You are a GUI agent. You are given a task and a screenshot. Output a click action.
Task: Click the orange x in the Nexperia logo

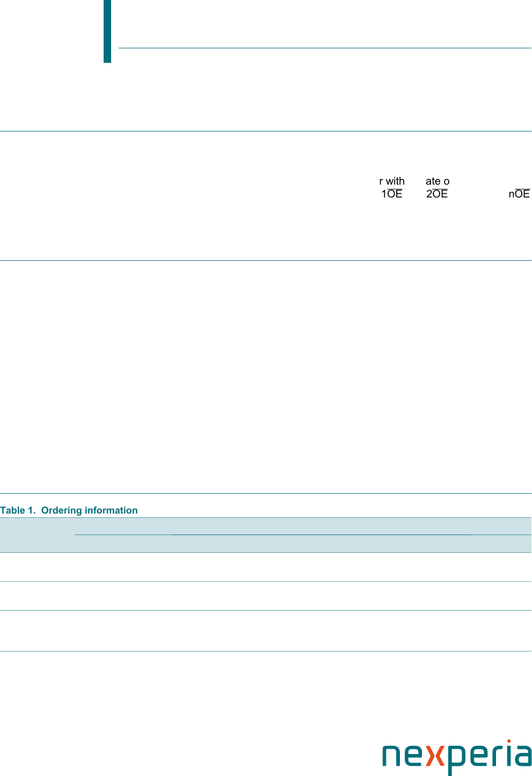tap(439, 756)
